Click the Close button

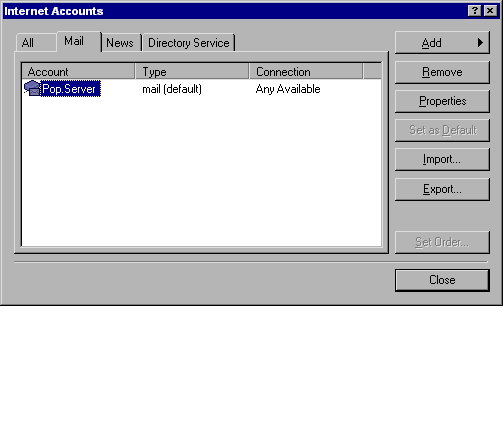pyautogui.click(x=442, y=280)
